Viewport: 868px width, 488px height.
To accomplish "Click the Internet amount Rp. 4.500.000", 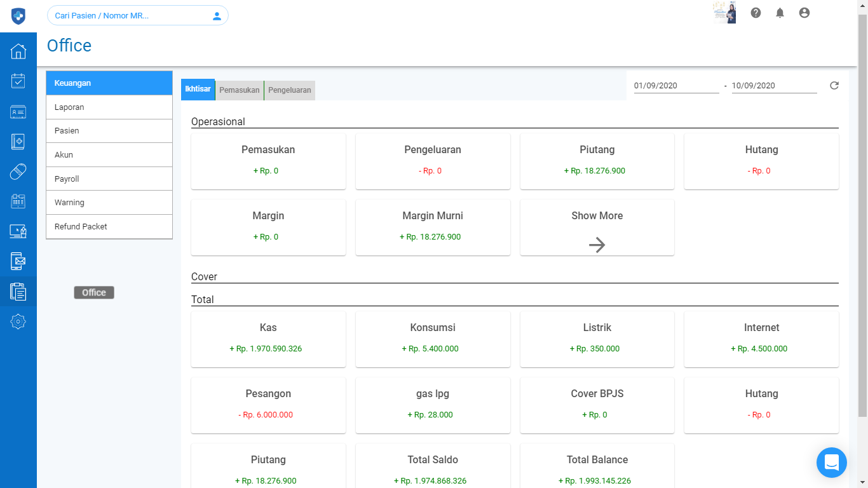I will pos(759,349).
